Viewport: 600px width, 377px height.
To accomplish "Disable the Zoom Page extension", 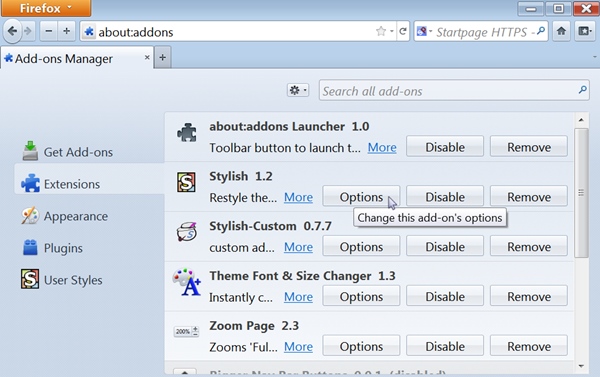I will tap(445, 346).
